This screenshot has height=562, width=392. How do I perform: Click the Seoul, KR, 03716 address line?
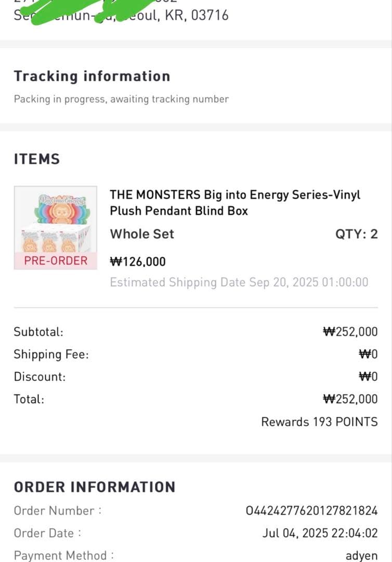point(121,15)
